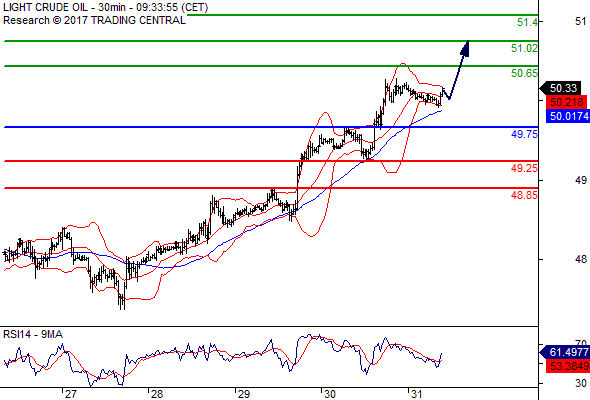590x400 pixels.
Task: Click the date label 31 on time axis
Action: coord(416,394)
